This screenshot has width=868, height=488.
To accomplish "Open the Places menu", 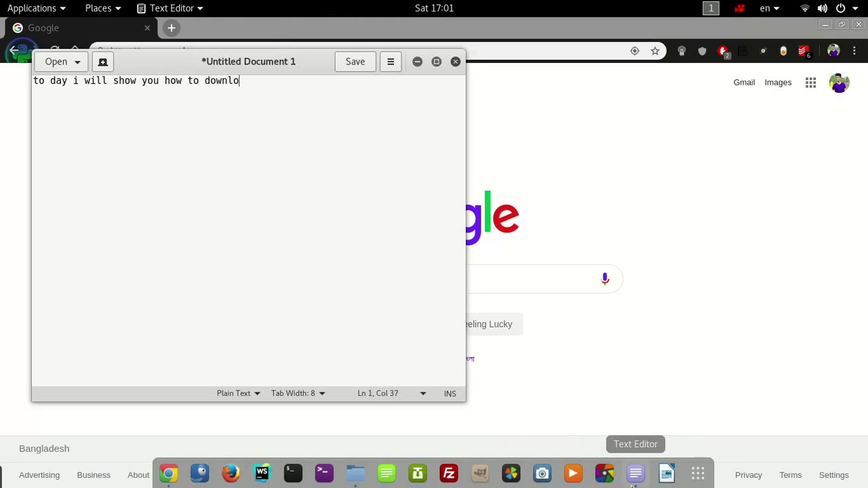I will 103,8.
